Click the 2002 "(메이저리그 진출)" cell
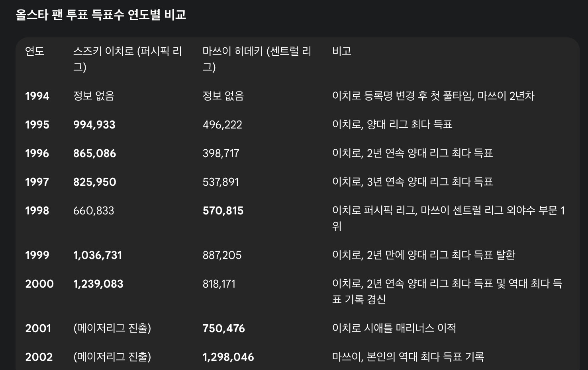Image resolution: width=588 pixels, height=370 pixels. click(112, 357)
